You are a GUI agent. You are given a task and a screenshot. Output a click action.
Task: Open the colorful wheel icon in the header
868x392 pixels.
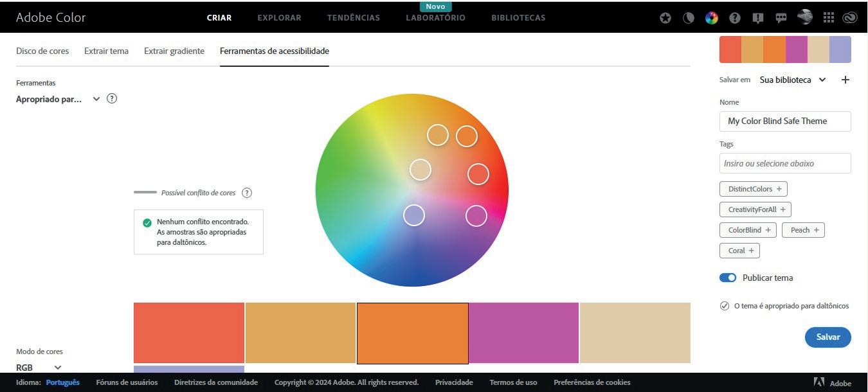[x=712, y=18]
